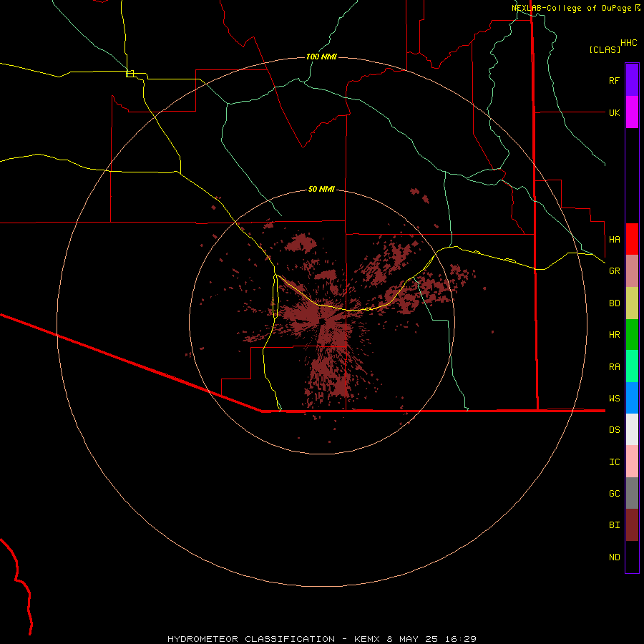Click the IC pink legend swatch

632,462
